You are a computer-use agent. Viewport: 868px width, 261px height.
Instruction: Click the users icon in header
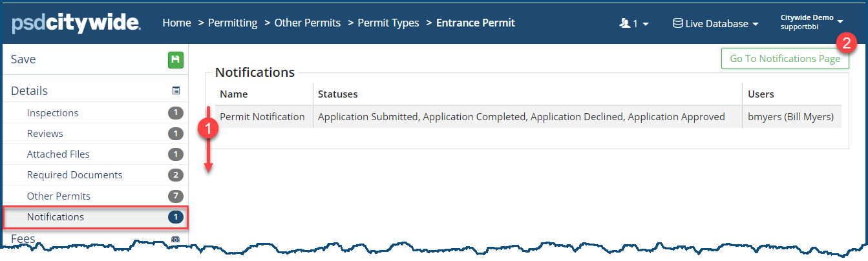pos(624,23)
